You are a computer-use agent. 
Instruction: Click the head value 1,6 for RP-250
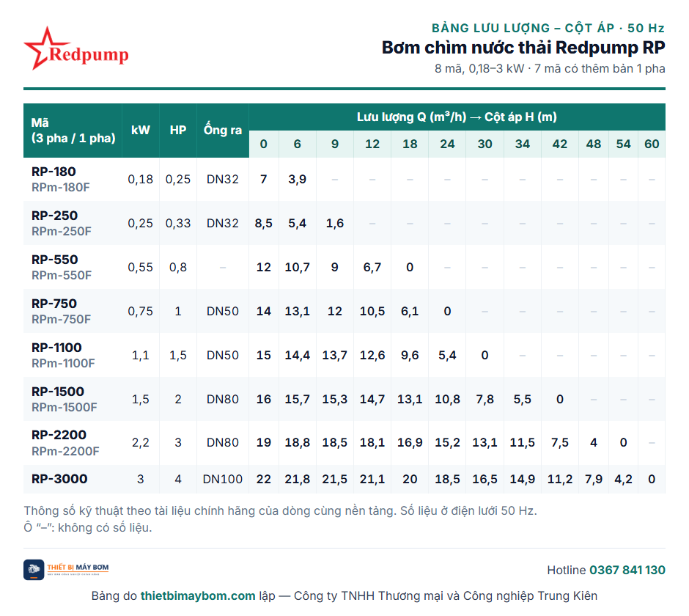335,224
